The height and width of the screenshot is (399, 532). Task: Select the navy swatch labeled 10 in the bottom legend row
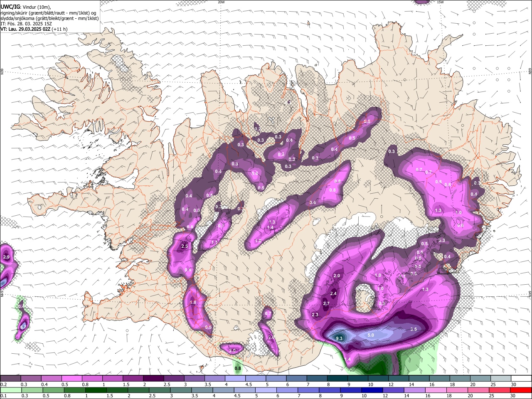(372, 390)
